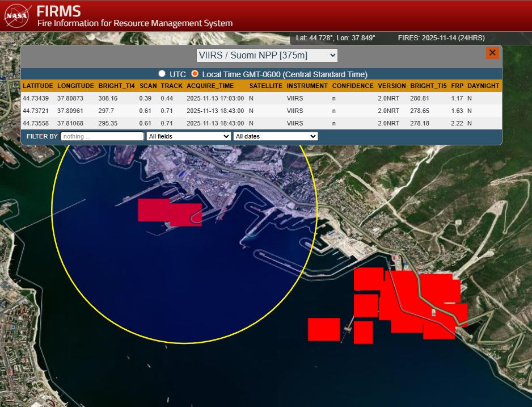Open the All fields filter dropdown
Image resolution: width=532 pixels, height=407 pixels.
coord(189,136)
